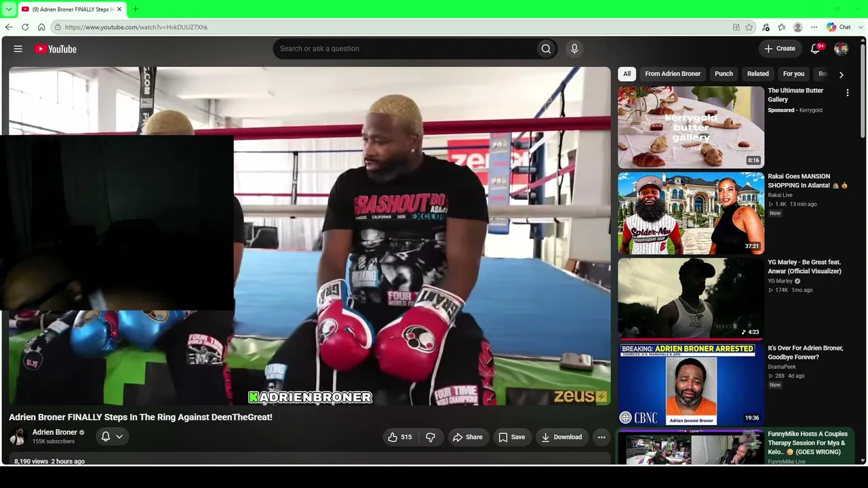The image size is (868, 488).
Task: View site information lock icon
Action: tap(58, 27)
